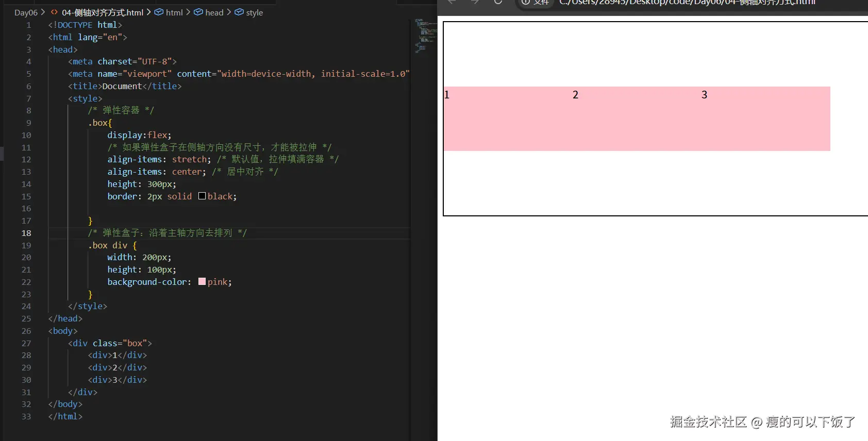Click the closing '</body>' tag
This screenshot has width=868, height=441.
click(65, 404)
